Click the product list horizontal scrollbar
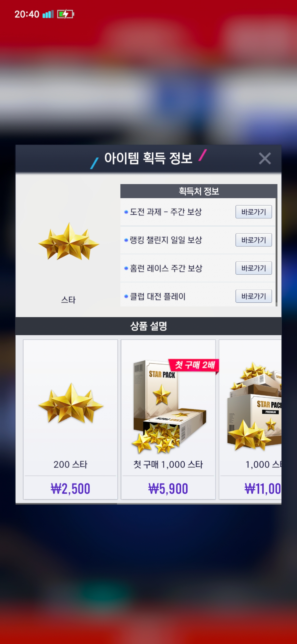The width and height of the screenshot is (297, 644). pyautogui.click(x=67, y=504)
